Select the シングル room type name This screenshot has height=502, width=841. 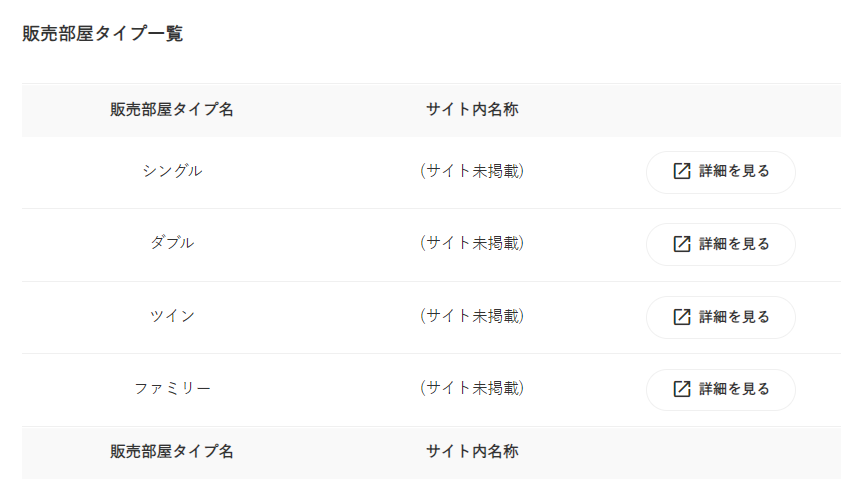click(172, 171)
